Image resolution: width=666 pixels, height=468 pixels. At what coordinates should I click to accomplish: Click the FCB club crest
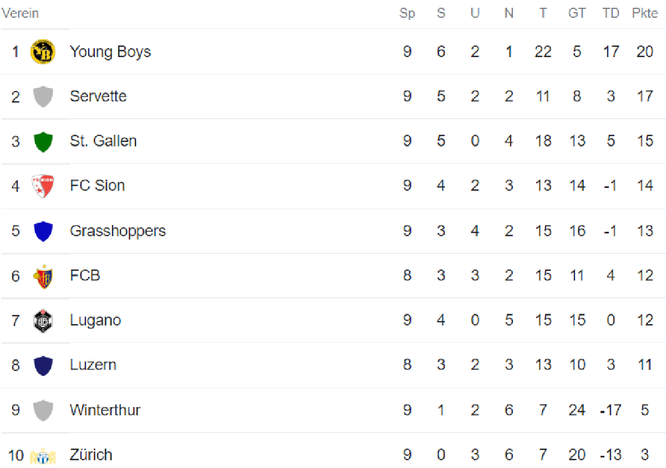click(43, 276)
